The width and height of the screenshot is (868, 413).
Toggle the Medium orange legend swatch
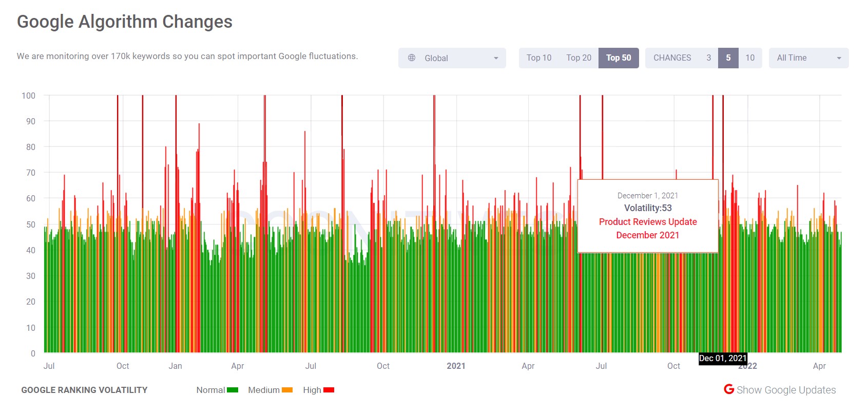tap(287, 390)
